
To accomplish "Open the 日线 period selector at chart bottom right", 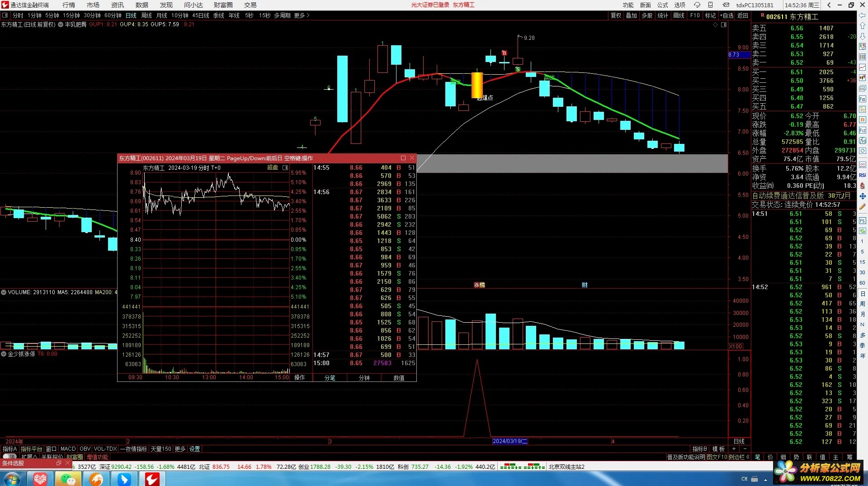I will (x=739, y=441).
